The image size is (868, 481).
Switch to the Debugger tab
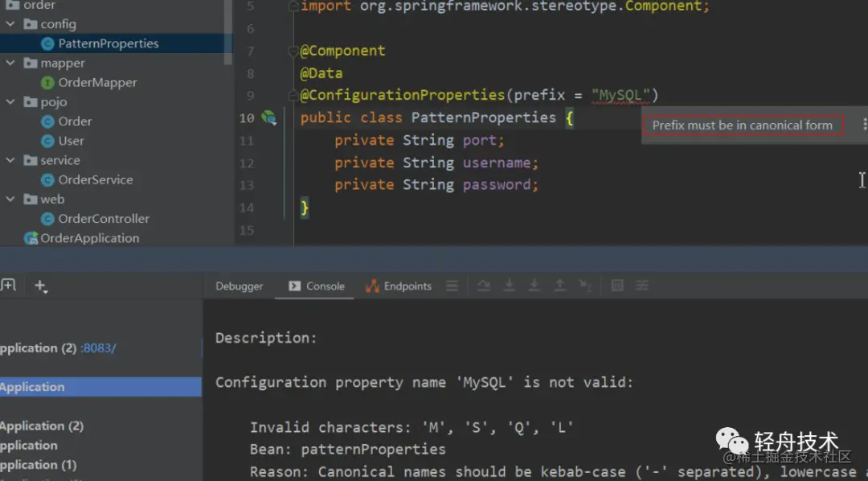click(240, 286)
